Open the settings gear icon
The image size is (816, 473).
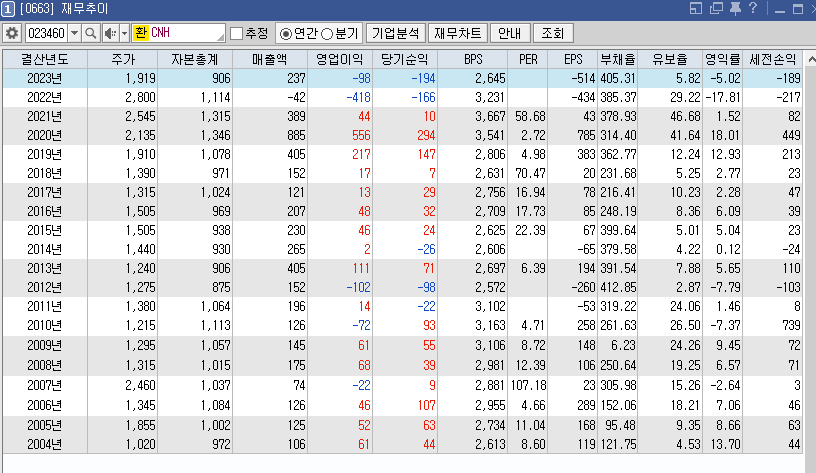[x=11, y=33]
